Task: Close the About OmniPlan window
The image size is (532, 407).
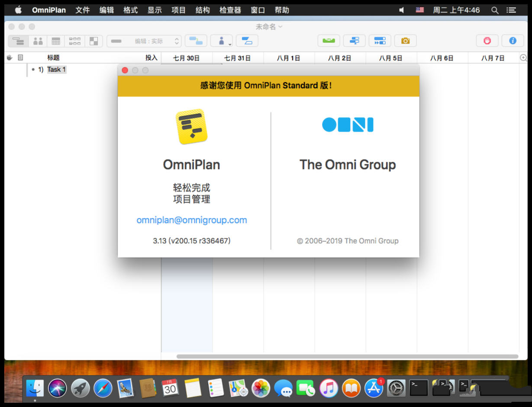Action: (x=125, y=70)
